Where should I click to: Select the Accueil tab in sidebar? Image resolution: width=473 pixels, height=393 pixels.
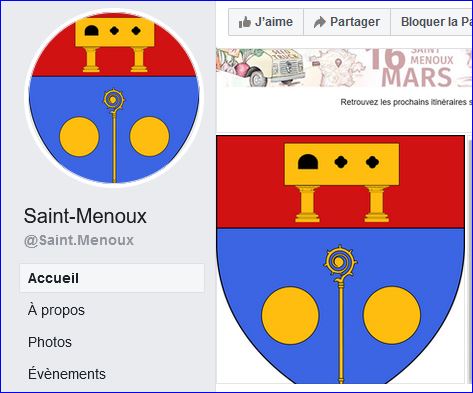(112, 278)
